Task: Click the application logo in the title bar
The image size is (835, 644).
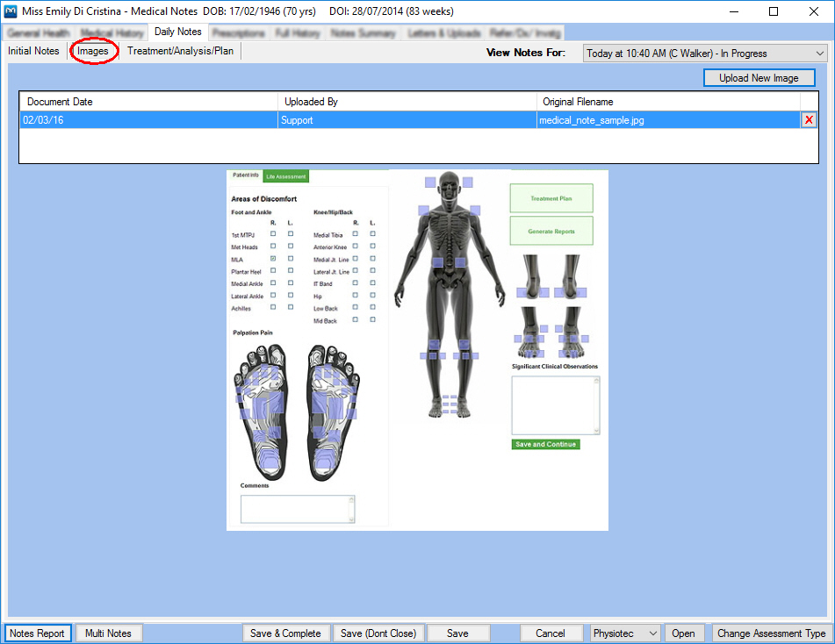Action: pyautogui.click(x=11, y=12)
